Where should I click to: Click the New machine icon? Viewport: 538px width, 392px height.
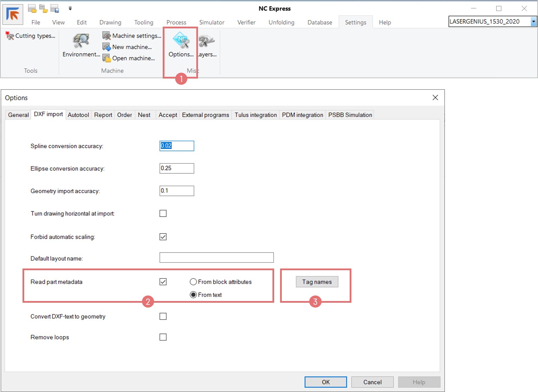click(106, 47)
